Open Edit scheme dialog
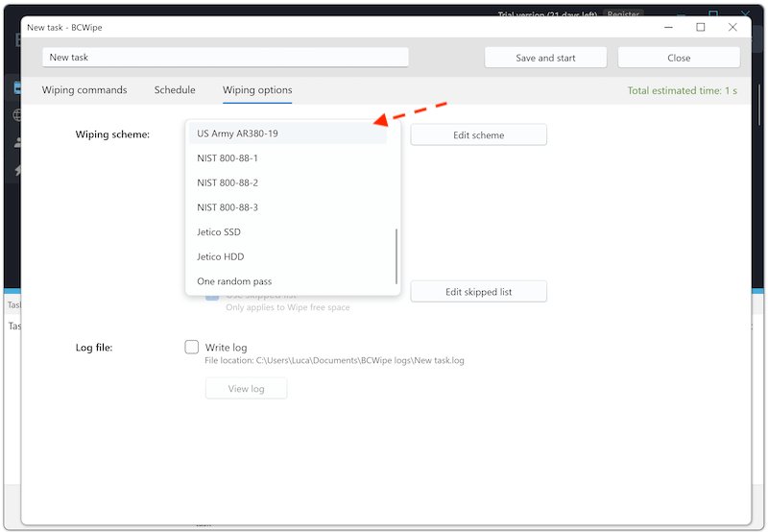This screenshot has height=532, width=768. (x=478, y=134)
